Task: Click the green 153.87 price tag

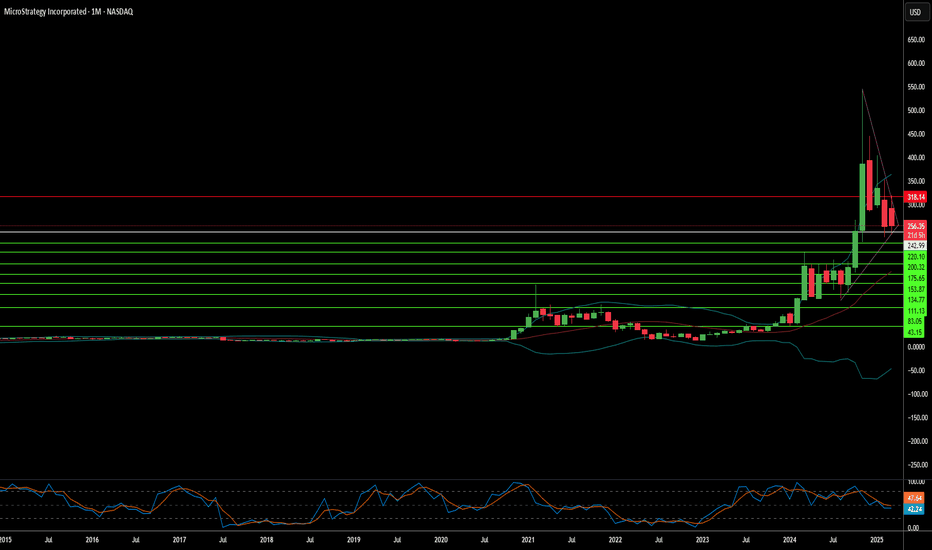Action: pyautogui.click(x=915, y=289)
